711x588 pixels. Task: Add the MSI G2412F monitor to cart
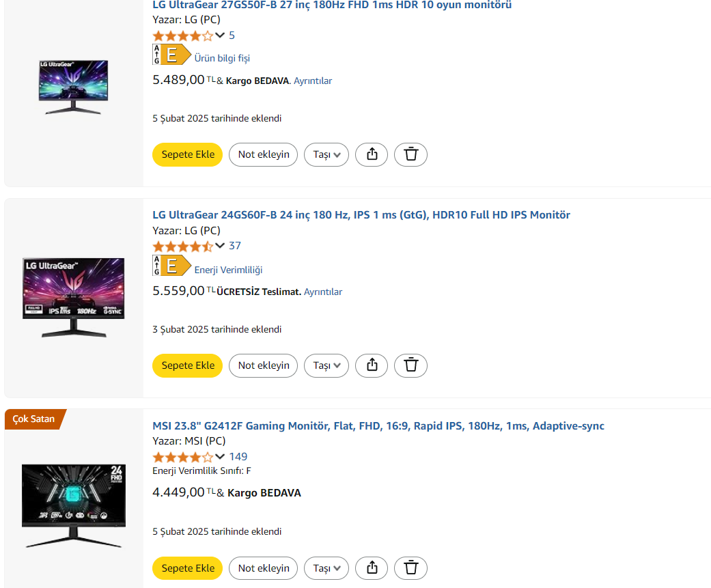click(188, 568)
